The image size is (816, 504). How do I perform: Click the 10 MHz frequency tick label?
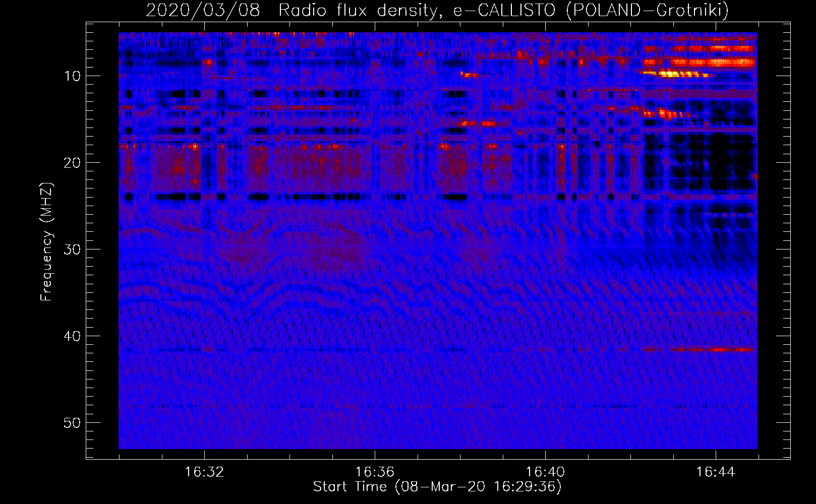73,76
